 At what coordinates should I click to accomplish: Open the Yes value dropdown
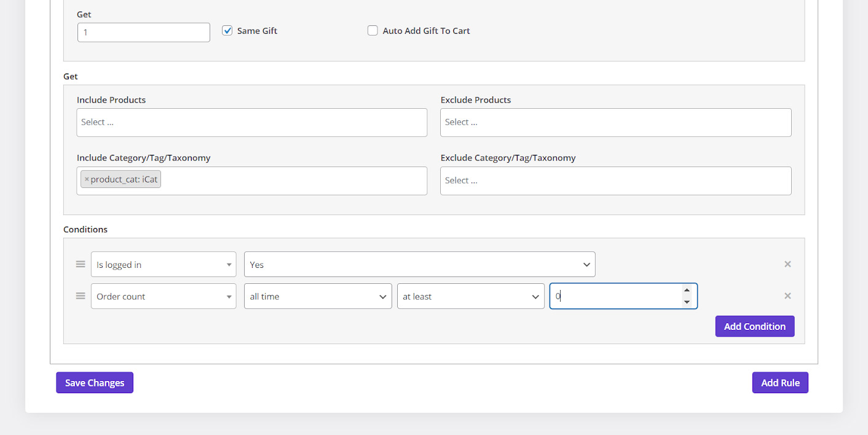(419, 265)
